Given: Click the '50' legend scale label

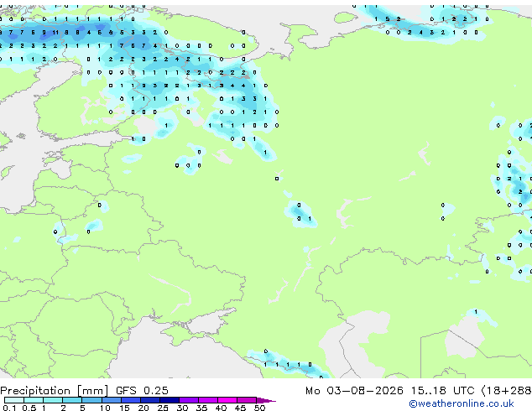Looking at the screenshot, I should (259, 408).
